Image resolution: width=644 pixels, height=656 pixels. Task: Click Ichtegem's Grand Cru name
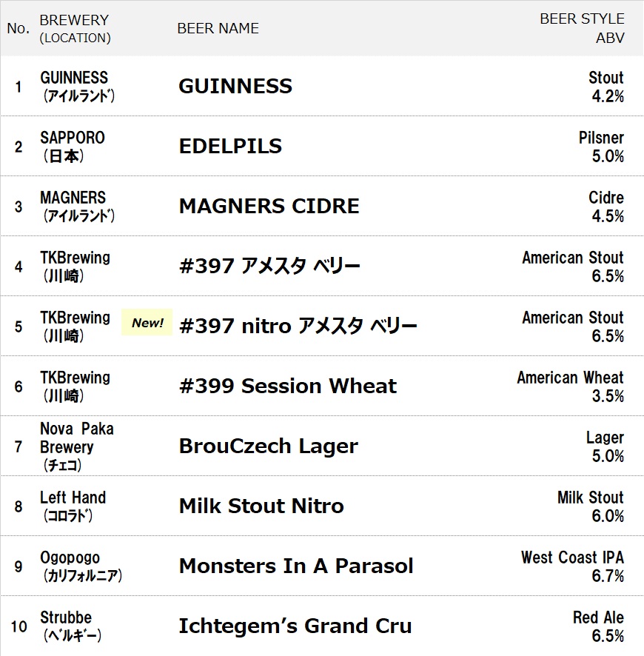[x=295, y=626]
